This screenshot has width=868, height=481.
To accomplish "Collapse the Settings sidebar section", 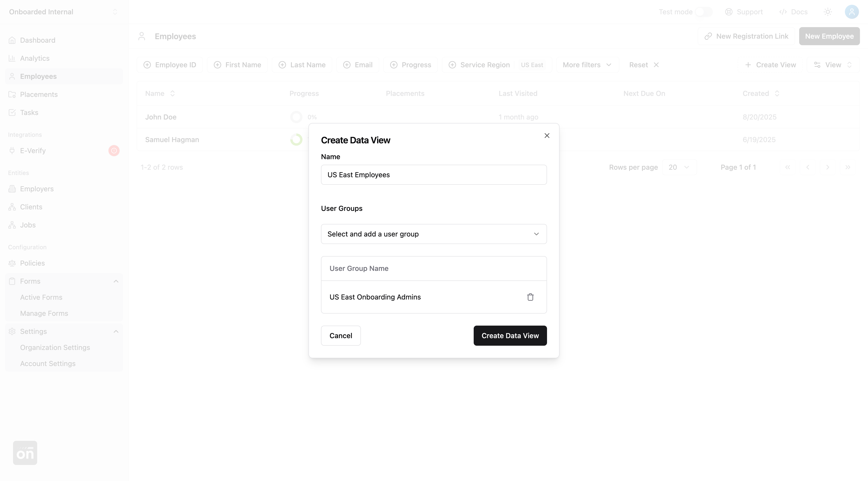I will [116, 331].
